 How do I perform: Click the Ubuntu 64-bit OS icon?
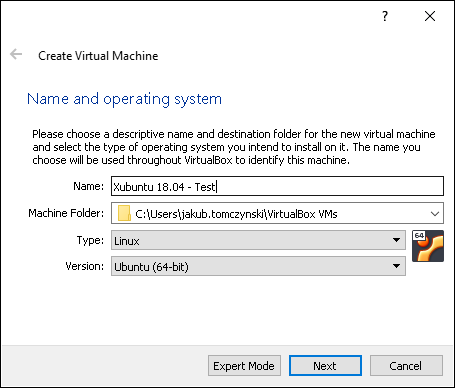428,246
